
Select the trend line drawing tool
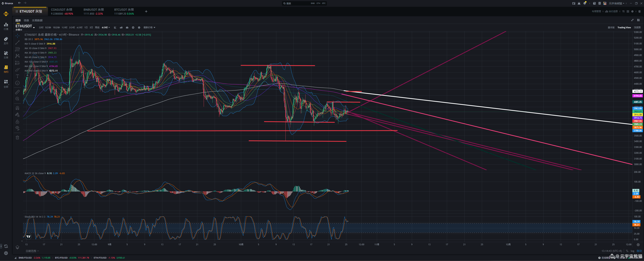coord(17,43)
